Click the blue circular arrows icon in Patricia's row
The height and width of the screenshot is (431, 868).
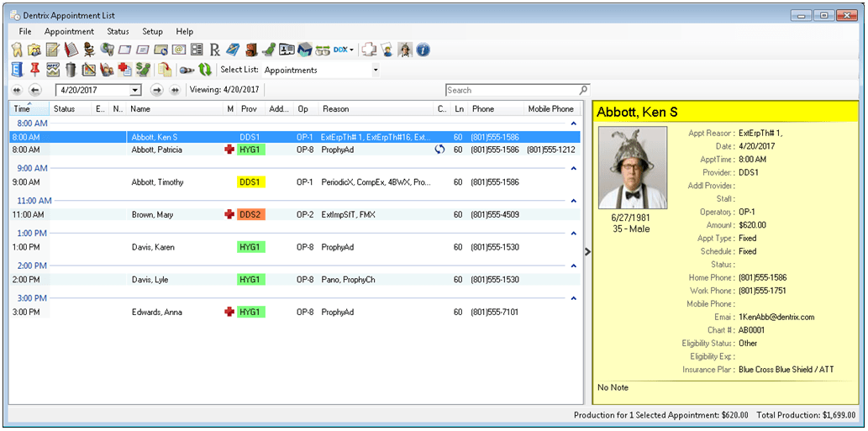click(x=440, y=150)
